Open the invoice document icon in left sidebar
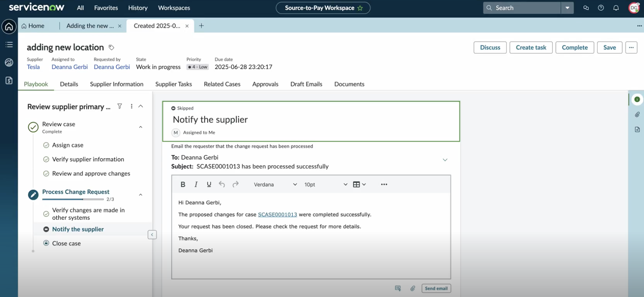Screen dimensions: 644x297 (x=9, y=81)
